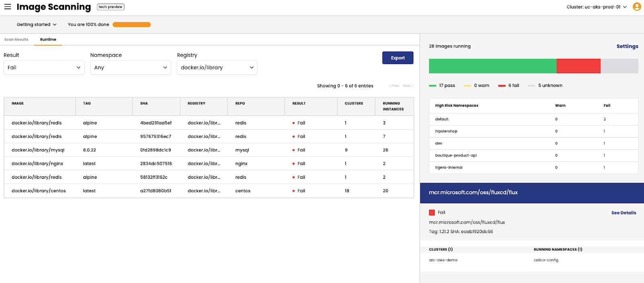Click the red fail segment of the status bar
This screenshot has width=644, height=283.
click(x=578, y=66)
